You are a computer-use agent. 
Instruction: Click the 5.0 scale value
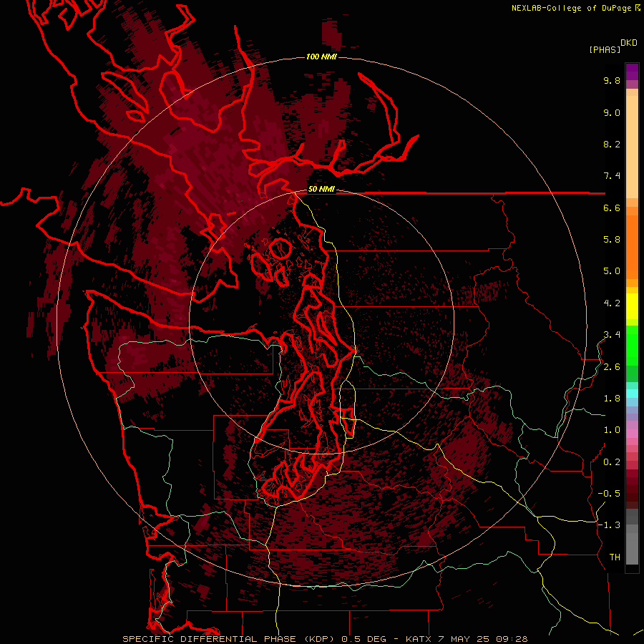[x=612, y=271]
